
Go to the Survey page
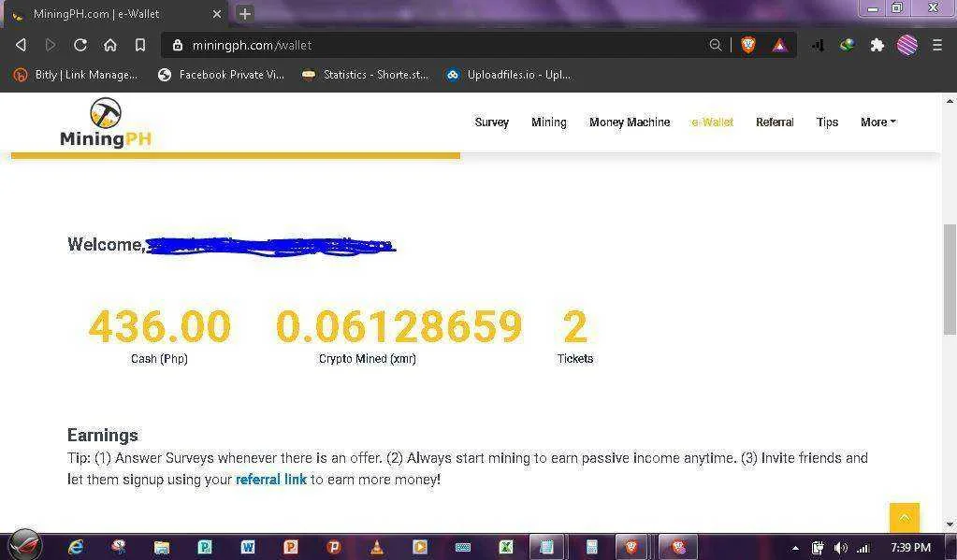click(x=491, y=122)
